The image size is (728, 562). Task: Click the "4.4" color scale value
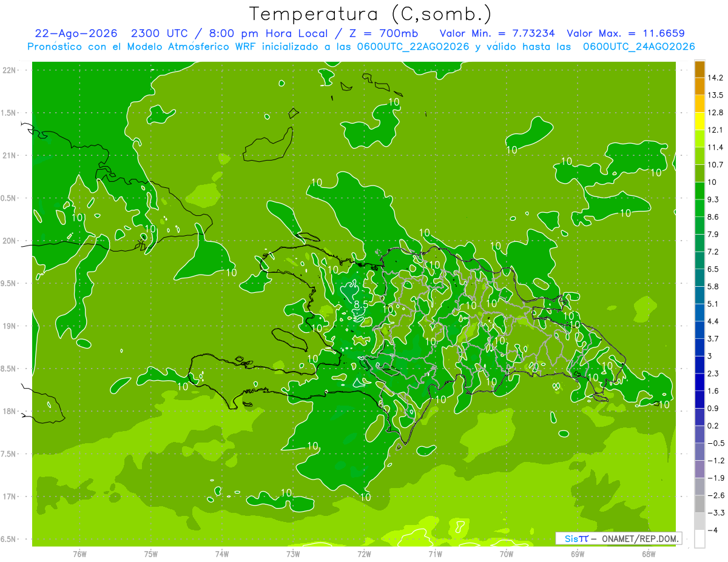coord(713,321)
